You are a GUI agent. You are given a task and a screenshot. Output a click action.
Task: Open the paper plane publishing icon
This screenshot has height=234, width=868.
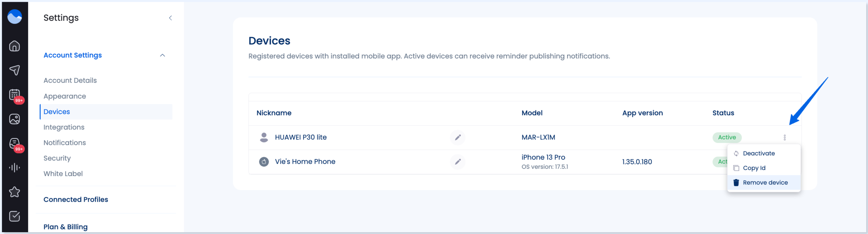coord(15,70)
